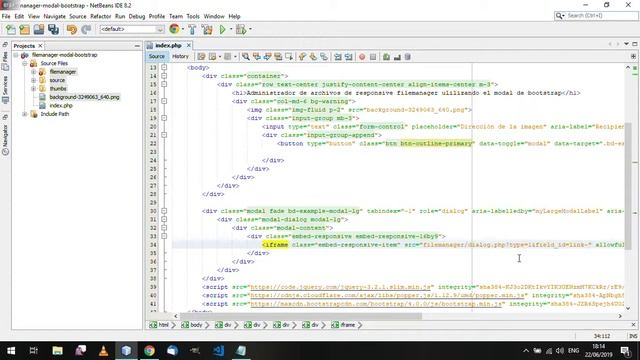Image resolution: width=640 pixels, height=360 pixels.
Task: Collapse code fold at line 21
Action: (x=164, y=135)
